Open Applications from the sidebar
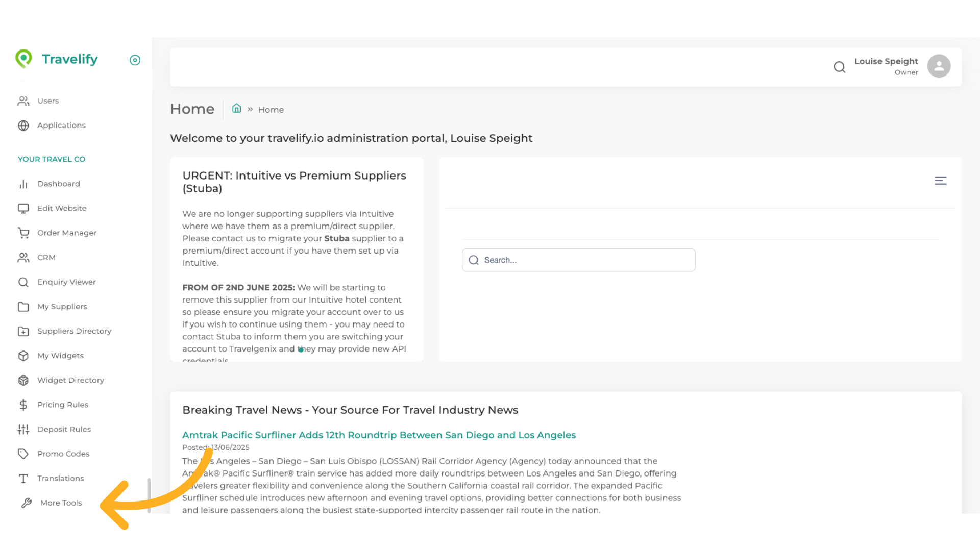 point(61,126)
